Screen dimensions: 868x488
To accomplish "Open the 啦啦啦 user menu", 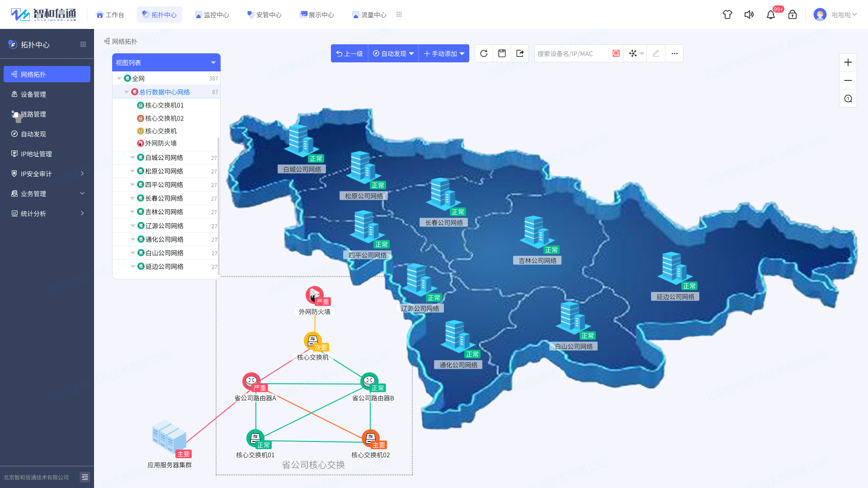I will [844, 14].
